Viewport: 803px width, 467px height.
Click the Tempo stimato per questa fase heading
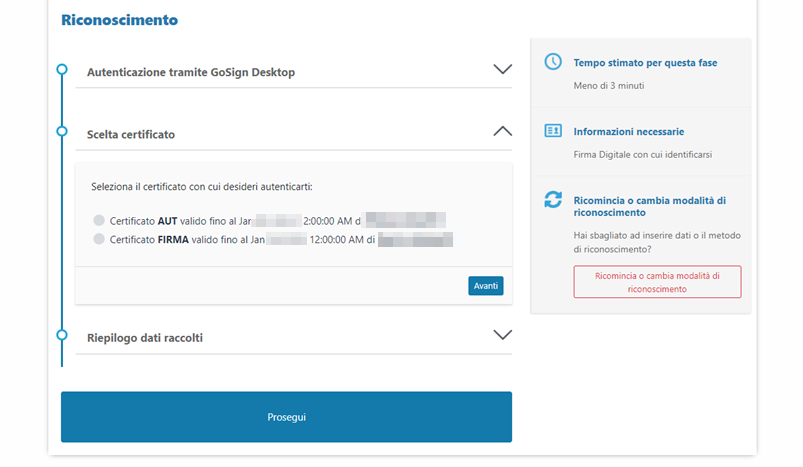(x=645, y=63)
